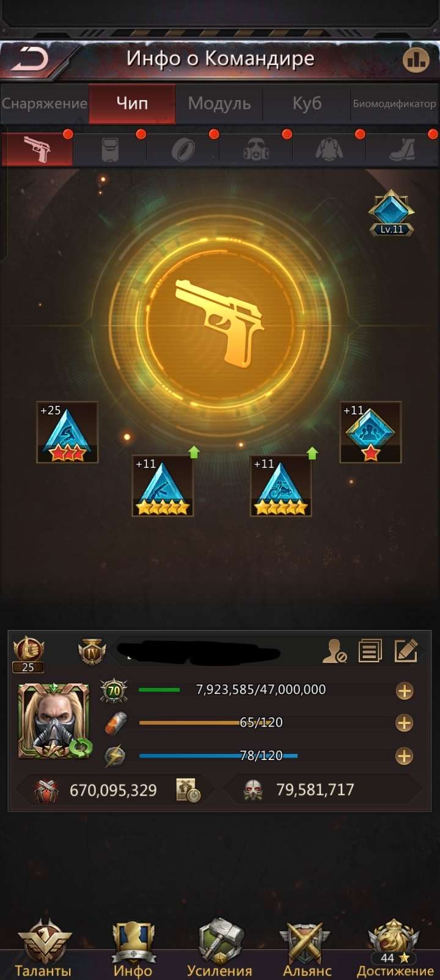The height and width of the screenshot is (980, 440).
Task: Open the Биомодификатор tab
Action: click(x=395, y=103)
